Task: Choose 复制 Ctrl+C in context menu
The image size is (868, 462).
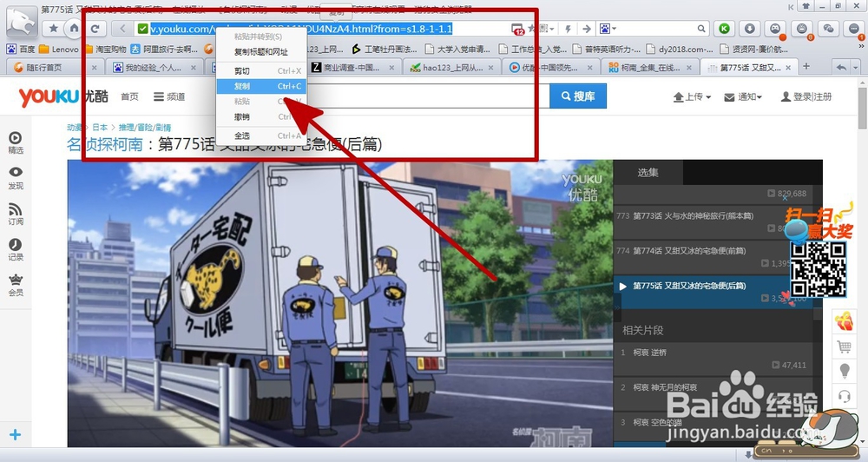Action: coord(260,87)
